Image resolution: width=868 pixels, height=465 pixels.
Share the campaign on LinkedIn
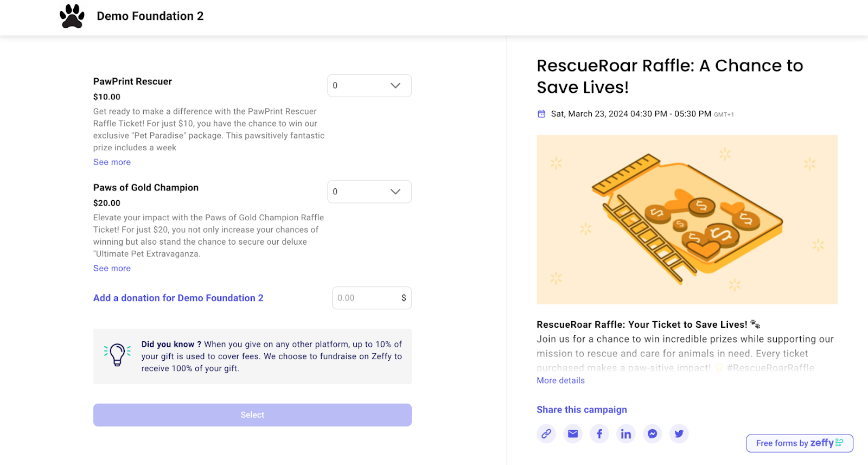click(x=626, y=434)
